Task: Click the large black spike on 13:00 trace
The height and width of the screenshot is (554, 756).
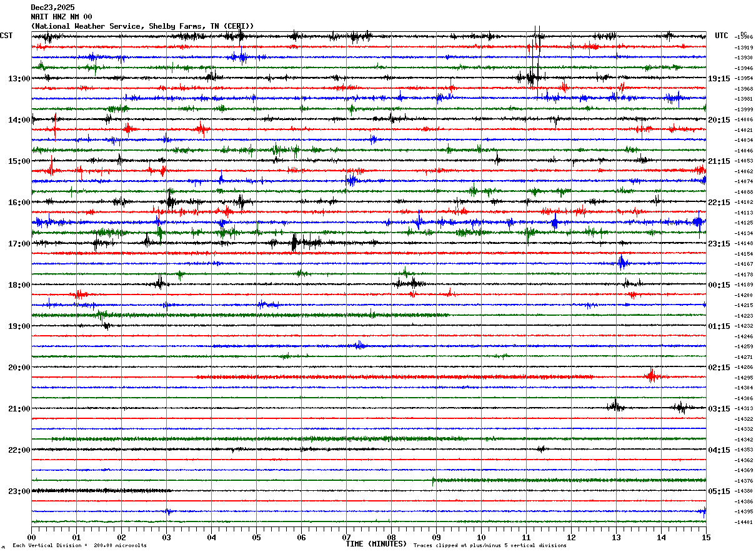Action: pos(532,76)
